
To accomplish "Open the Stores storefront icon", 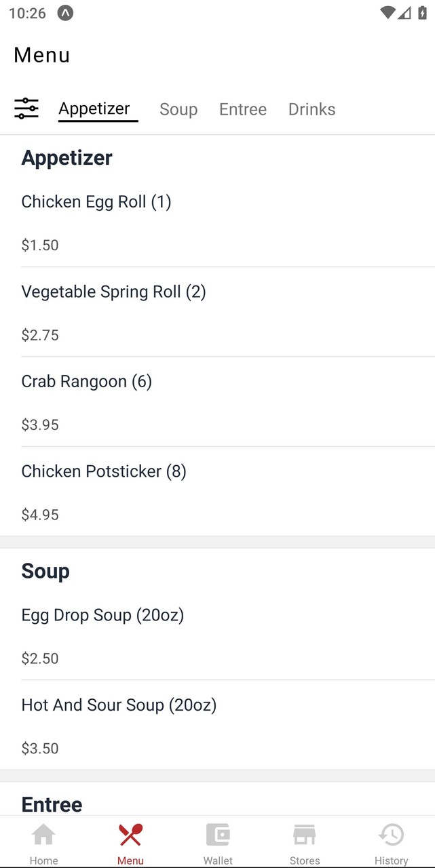I will (305, 835).
